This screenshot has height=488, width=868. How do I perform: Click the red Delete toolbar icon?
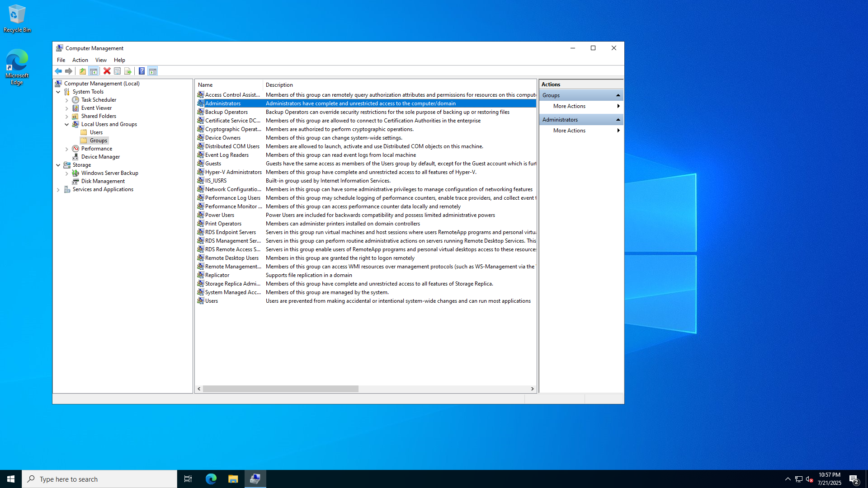pyautogui.click(x=107, y=71)
